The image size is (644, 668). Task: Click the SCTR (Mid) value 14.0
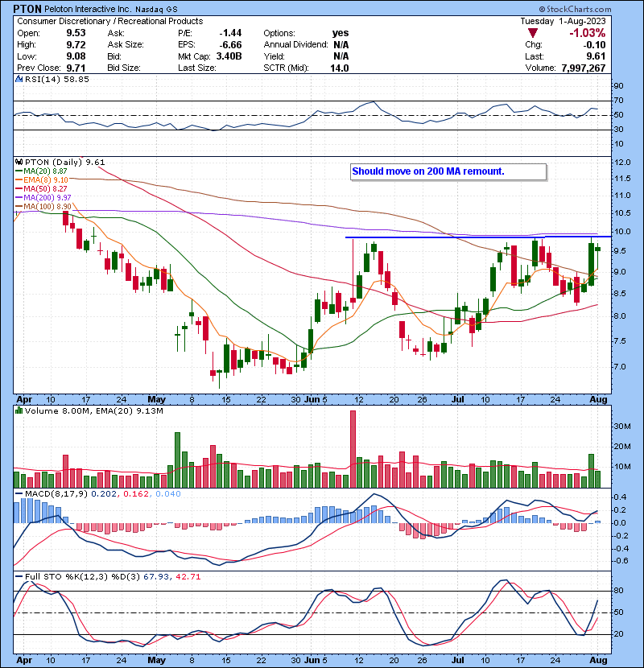pyautogui.click(x=339, y=68)
